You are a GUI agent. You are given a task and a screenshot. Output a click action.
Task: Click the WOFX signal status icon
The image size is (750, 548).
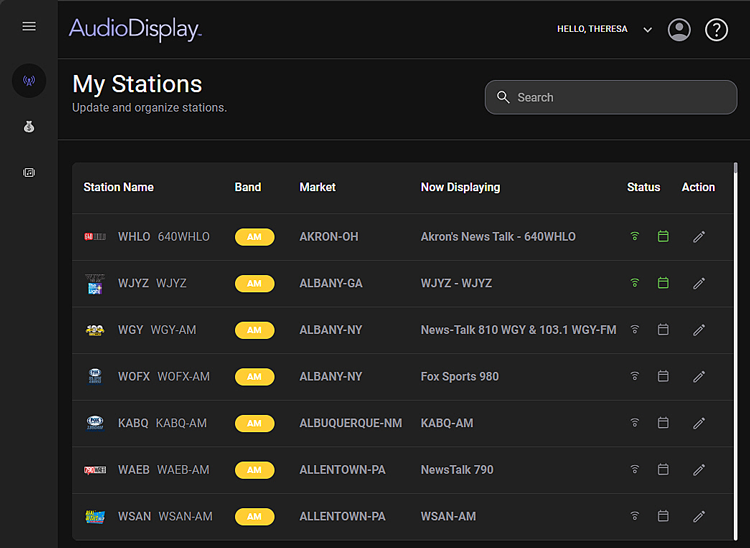pyautogui.click(x=635, y=376)
